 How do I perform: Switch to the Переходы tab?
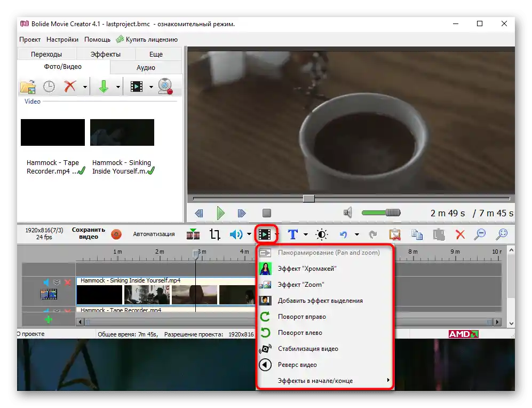46,54
